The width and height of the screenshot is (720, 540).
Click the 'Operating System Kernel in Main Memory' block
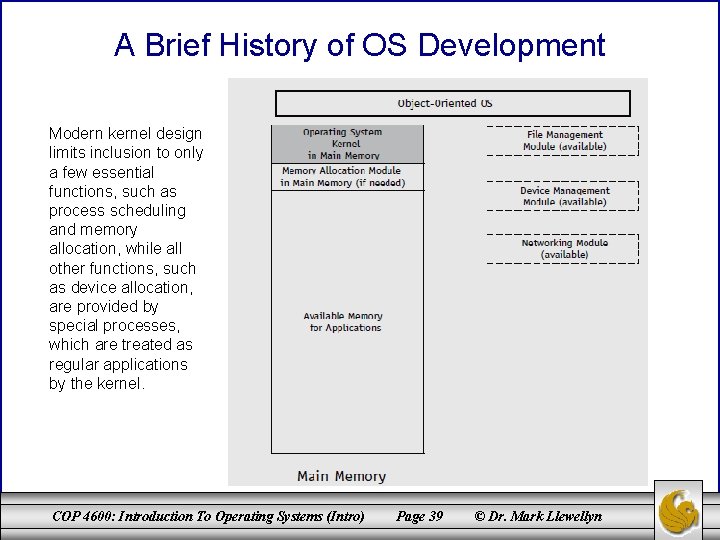[348, 144]
